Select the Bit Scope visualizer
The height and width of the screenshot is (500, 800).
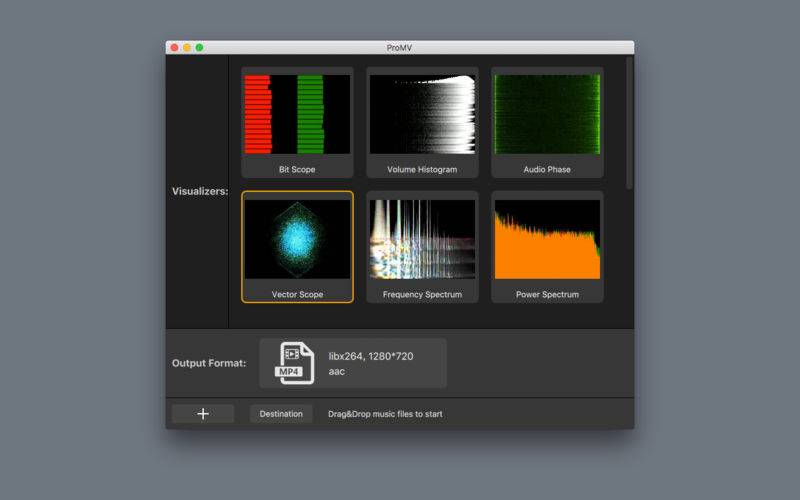pyautogui.click(x=297, y=122)
